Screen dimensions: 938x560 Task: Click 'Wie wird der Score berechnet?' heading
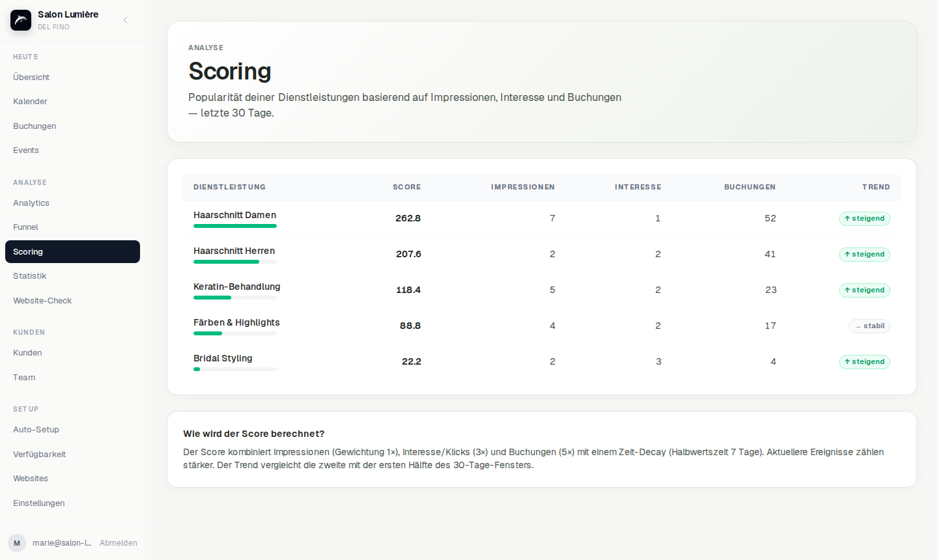254,434
